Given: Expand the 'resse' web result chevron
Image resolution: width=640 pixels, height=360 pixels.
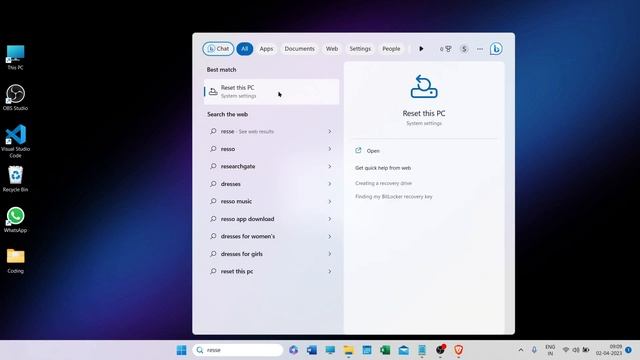Looking at the screenshot, I should pos(329,131).
